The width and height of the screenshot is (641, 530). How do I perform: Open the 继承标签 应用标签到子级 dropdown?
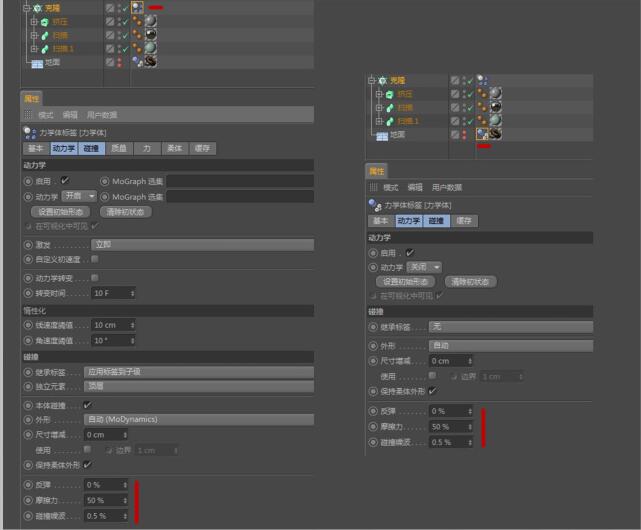click(199, 372)
